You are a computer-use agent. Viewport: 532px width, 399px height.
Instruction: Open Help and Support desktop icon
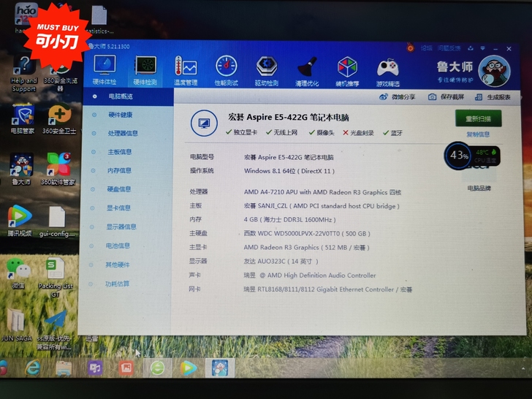[23, 75]
